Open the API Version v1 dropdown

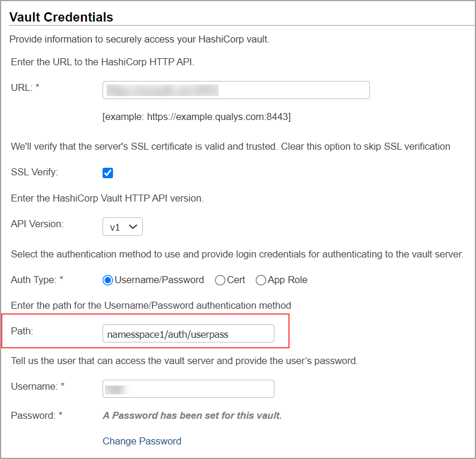coord(123,227)
